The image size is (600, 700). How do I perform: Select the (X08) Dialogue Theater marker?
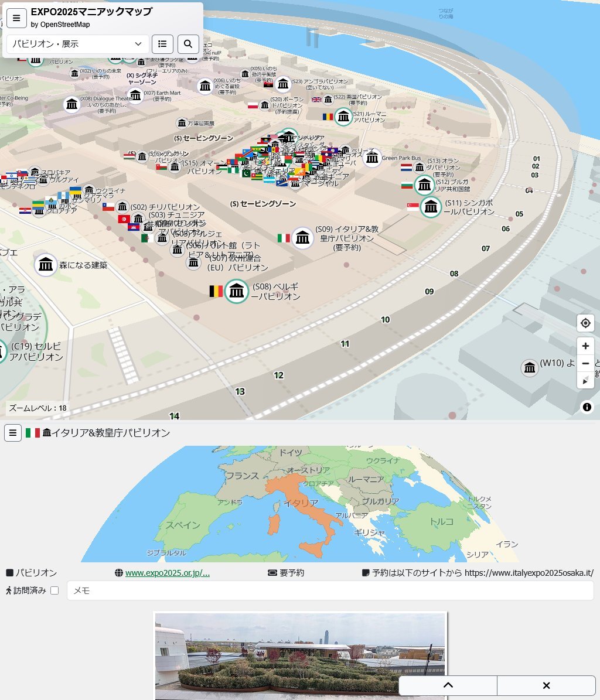click(x=72, y=104)
